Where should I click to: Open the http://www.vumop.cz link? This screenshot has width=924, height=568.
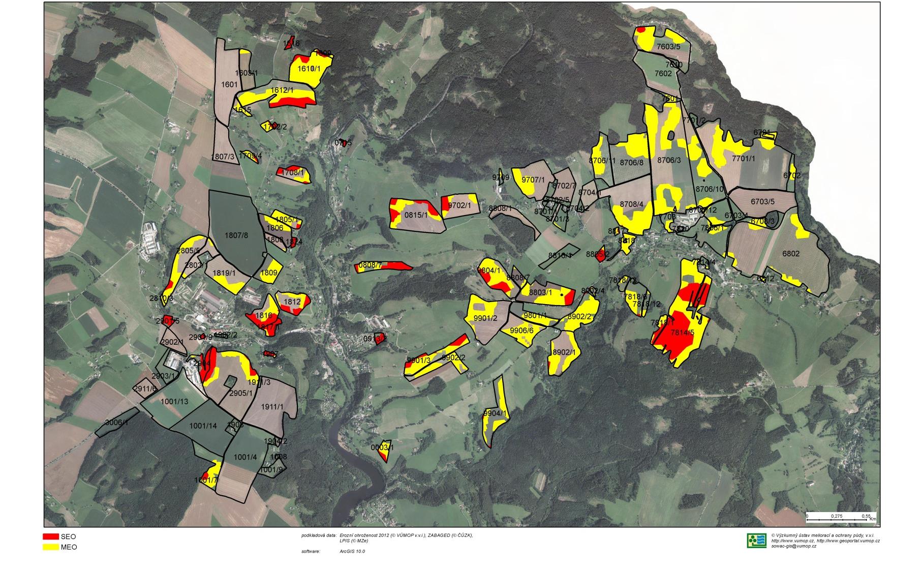pos(792,541)
